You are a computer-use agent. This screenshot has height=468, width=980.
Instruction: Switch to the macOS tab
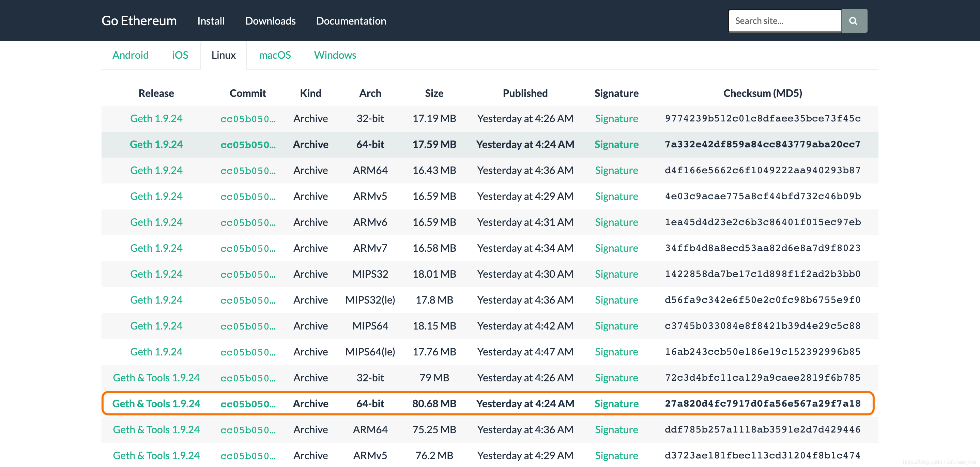(275, 55)
